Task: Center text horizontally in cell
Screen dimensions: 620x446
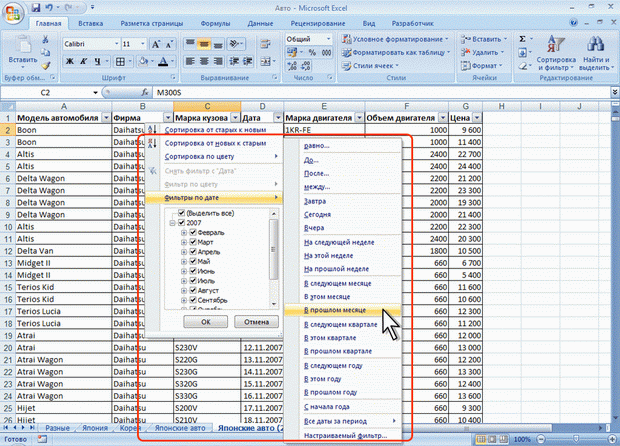Action: point(204,61)
